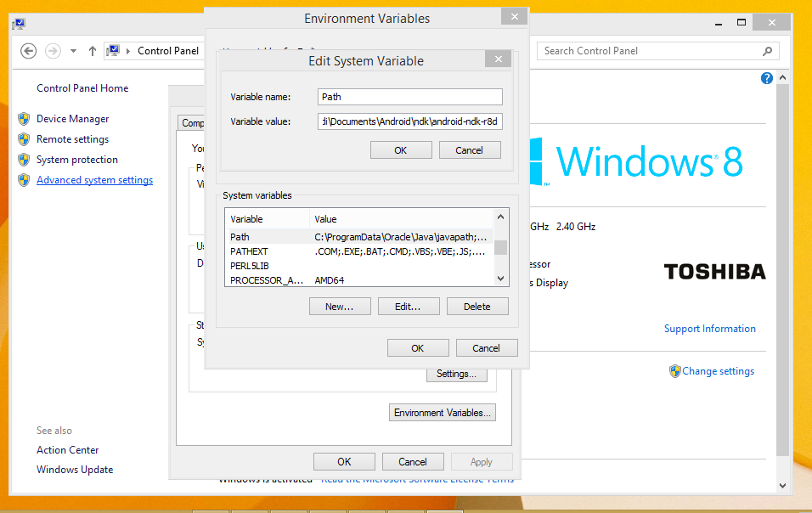Click the shield icon beside Change settings
Viewport: 812px width, 513px height.
674,371
